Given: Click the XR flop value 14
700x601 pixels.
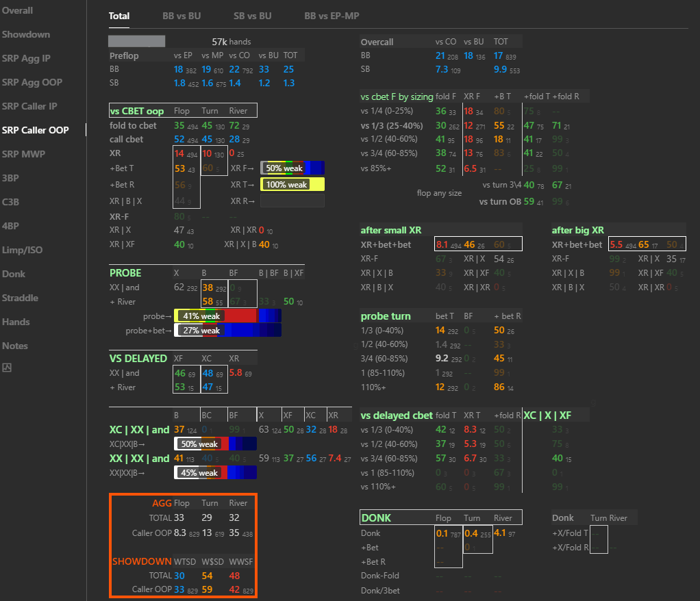Looking at the screenshot, I should (179, 153).
